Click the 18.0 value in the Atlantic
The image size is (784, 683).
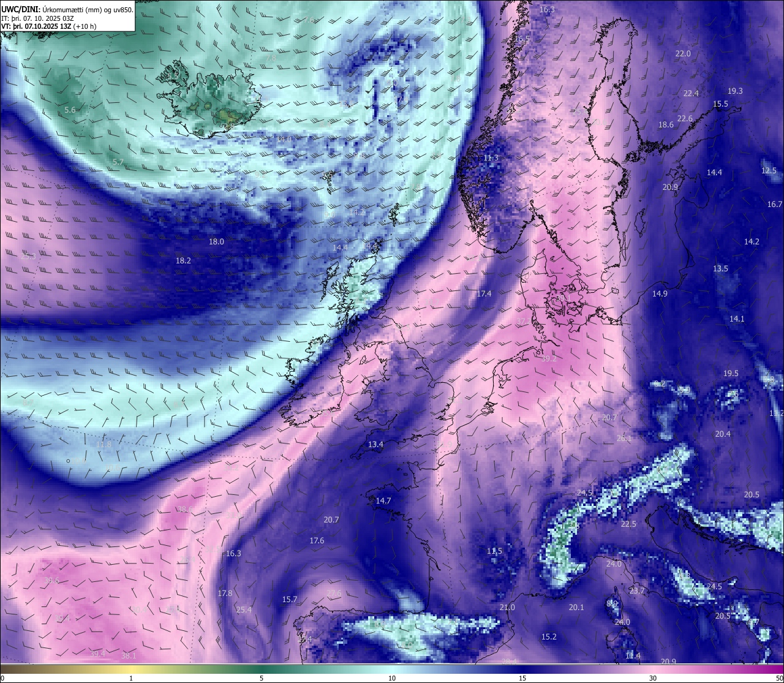pyautogui.click(x=216, y=242)
